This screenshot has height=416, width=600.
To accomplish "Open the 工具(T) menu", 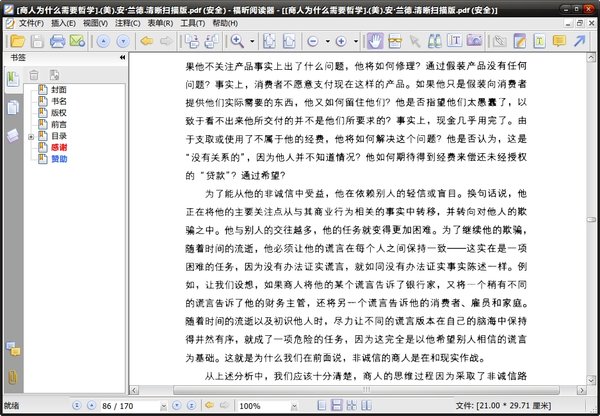I will (191, 20).
